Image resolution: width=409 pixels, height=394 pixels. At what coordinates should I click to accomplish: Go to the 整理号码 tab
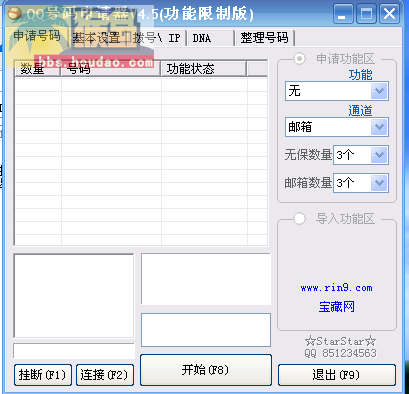pos(265,38)
